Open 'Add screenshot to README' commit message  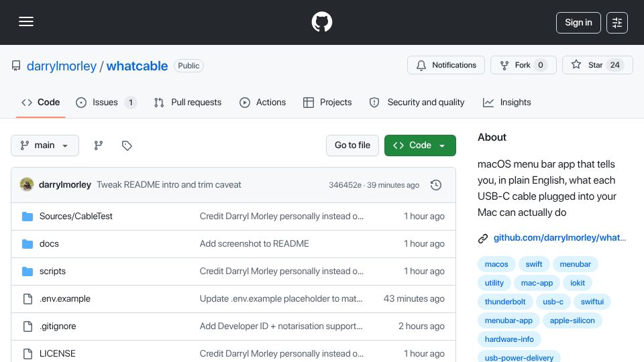[254, 244]
